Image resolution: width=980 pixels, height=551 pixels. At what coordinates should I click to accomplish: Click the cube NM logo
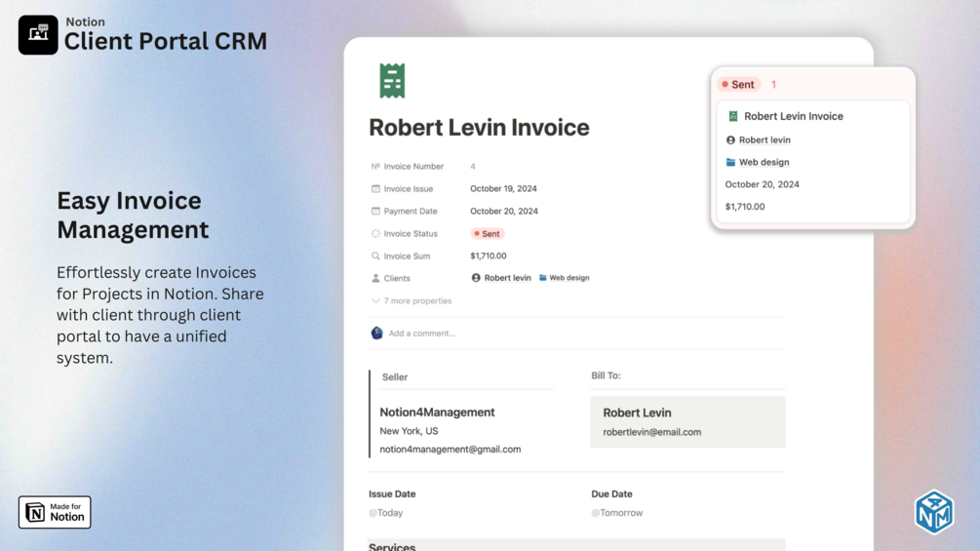point(934,512)
